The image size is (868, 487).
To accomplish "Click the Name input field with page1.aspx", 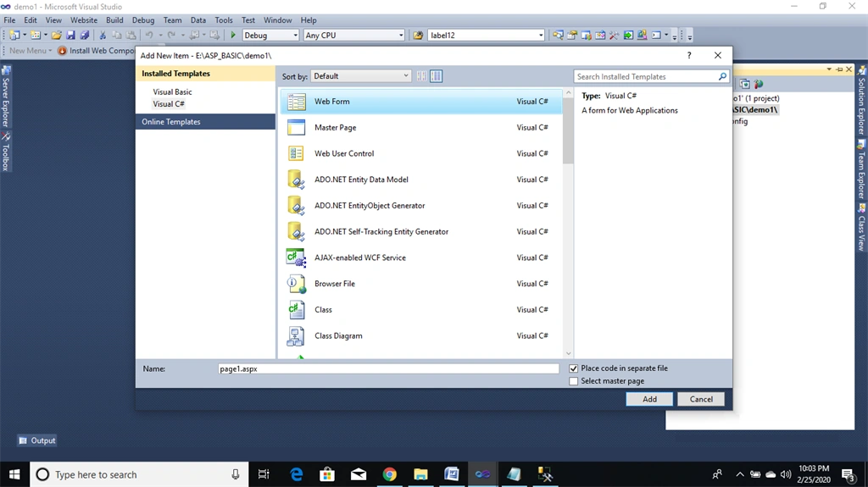I will tap(388, 368).
